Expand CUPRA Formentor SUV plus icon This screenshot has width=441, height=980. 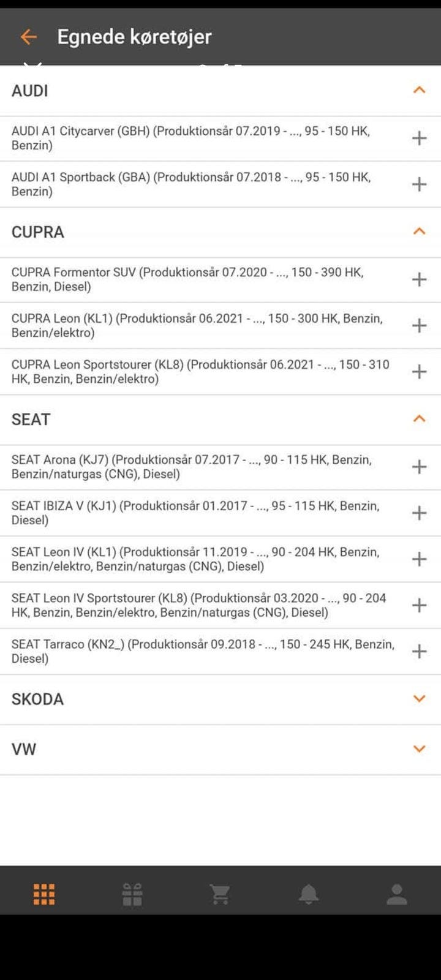pyautogui.click(x=419, y=280)
